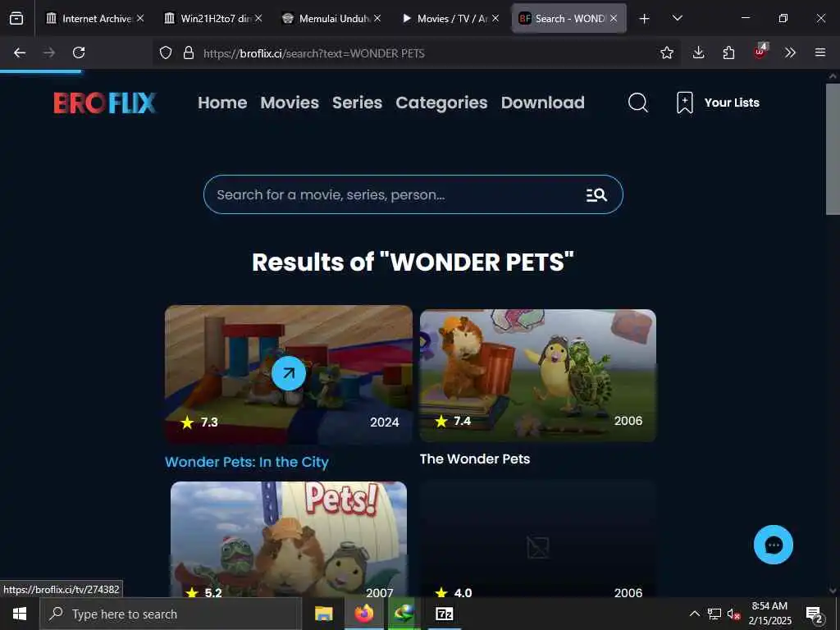Open the Download menu item
Image resolution: width=840 pixels, height=630 pixels.
coord(543,103)
